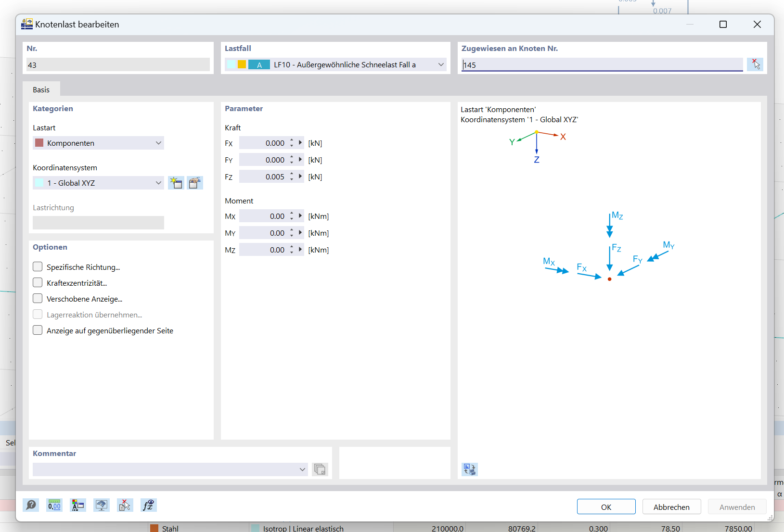The image size is (784, 532).
Task: Click 'Isotrop | Linear elastisch' in background table
Action: (x=303, y=528)
